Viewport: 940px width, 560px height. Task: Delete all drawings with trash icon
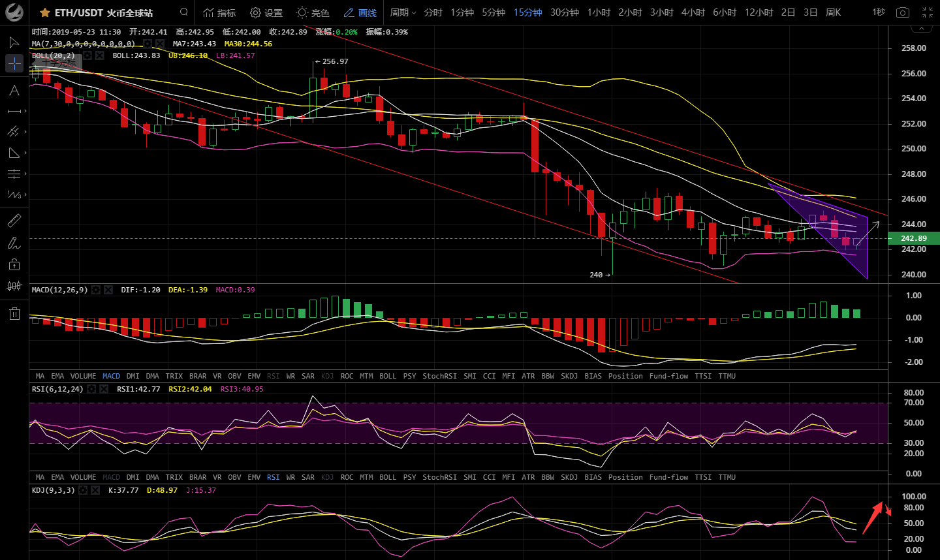coord(14,314)
